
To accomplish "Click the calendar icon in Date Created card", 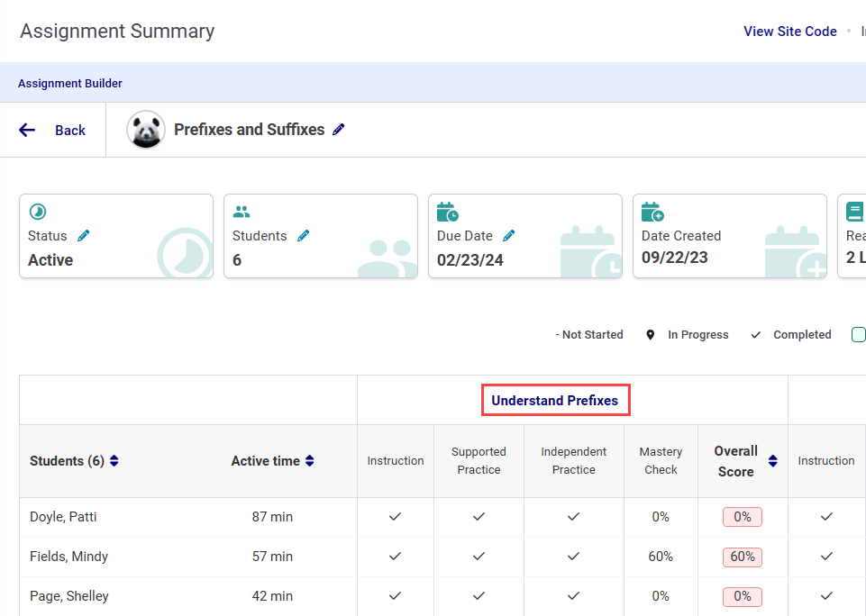I will click(652, 212).
